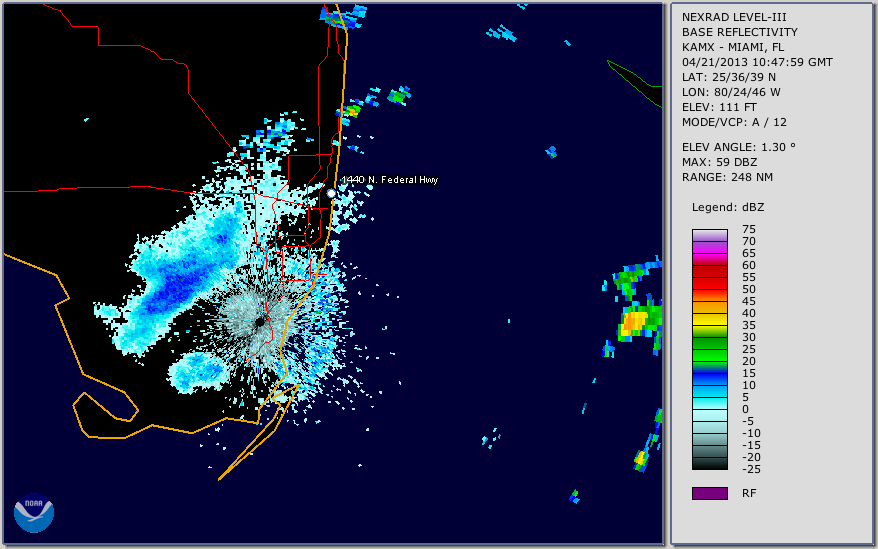This screenshot has width=878, height=549.
Task: Click the '75' legend scale value
Action: [749, 229]
